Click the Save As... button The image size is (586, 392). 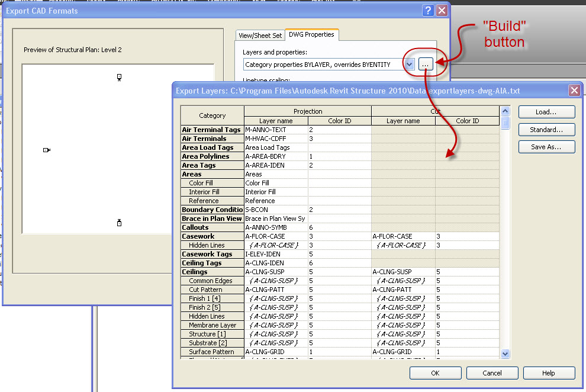click(546, 147)
